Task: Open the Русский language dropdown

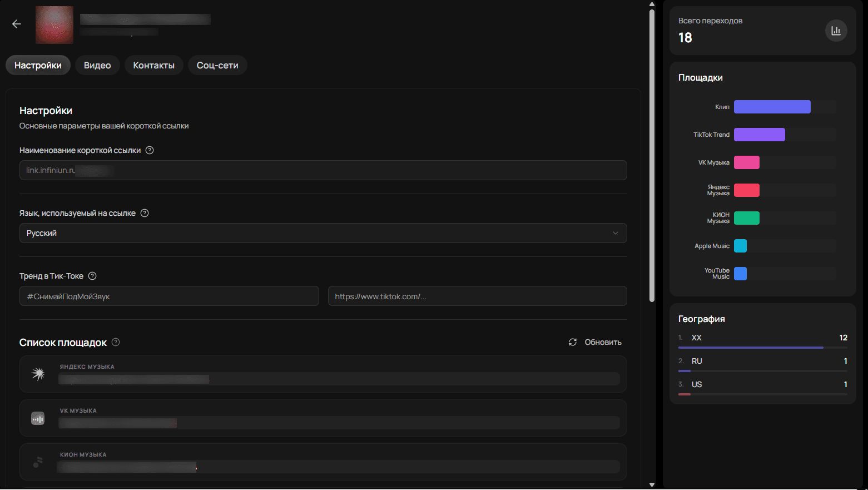Action: click(x=323, y=233)
